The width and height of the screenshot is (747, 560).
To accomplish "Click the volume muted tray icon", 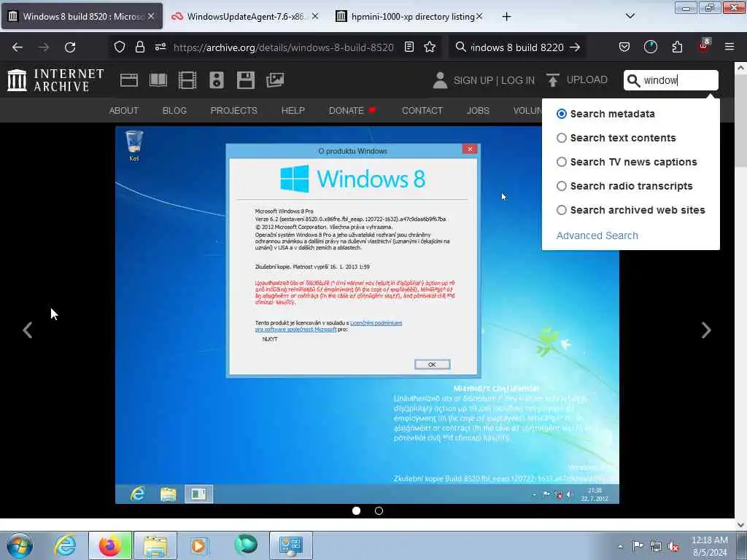I will pos(673,547).
